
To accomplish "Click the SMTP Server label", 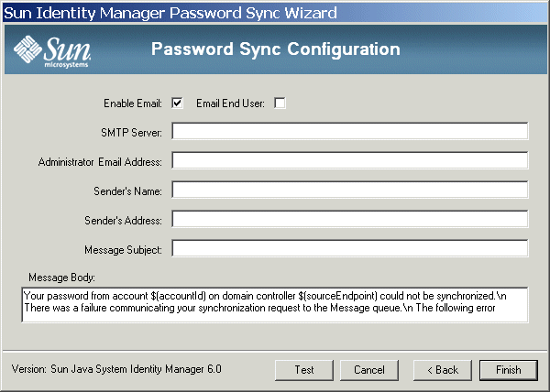I will (131, 133).
